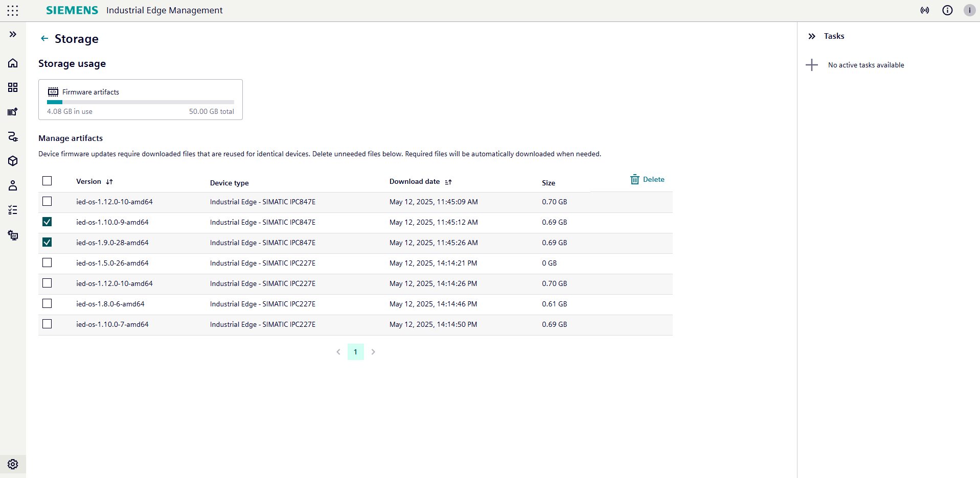This screenshot has width=980, height=478.
Task: Click the May 12, 2025, 11:45:09 AM date
Action: 434,202
